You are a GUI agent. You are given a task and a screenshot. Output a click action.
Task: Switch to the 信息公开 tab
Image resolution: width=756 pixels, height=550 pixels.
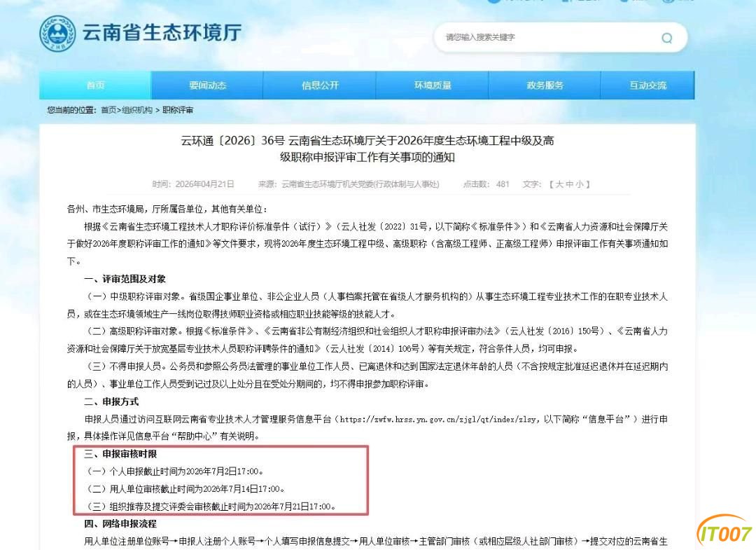click(320, 85)
